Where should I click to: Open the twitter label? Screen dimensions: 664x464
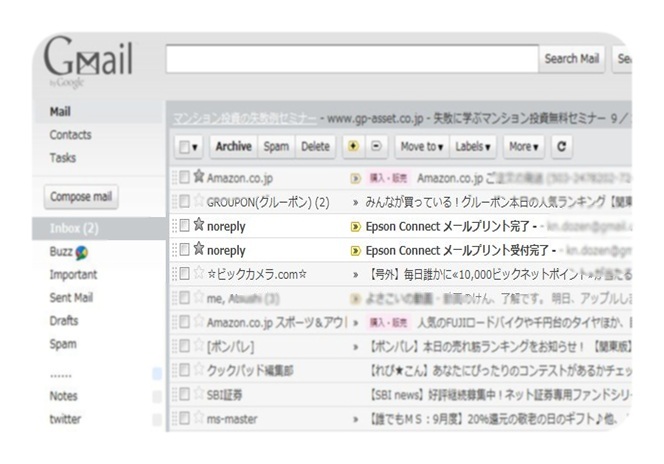[x=65, y=419]
